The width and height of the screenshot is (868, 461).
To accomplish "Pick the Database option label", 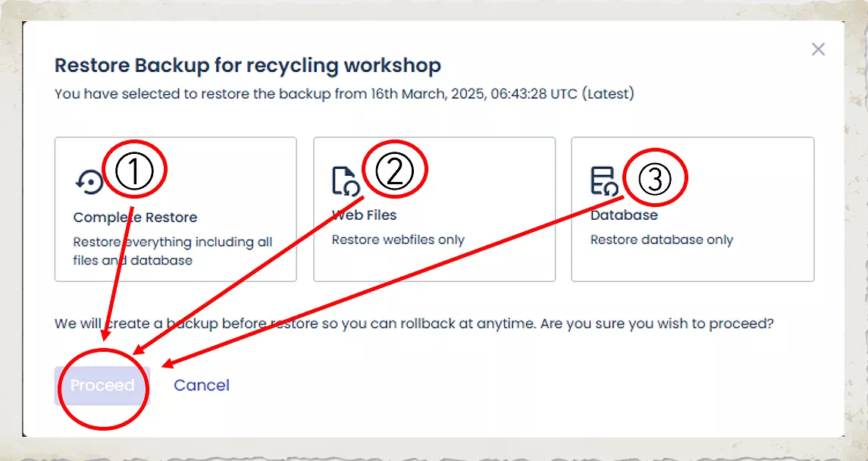I will pos(624,215).
